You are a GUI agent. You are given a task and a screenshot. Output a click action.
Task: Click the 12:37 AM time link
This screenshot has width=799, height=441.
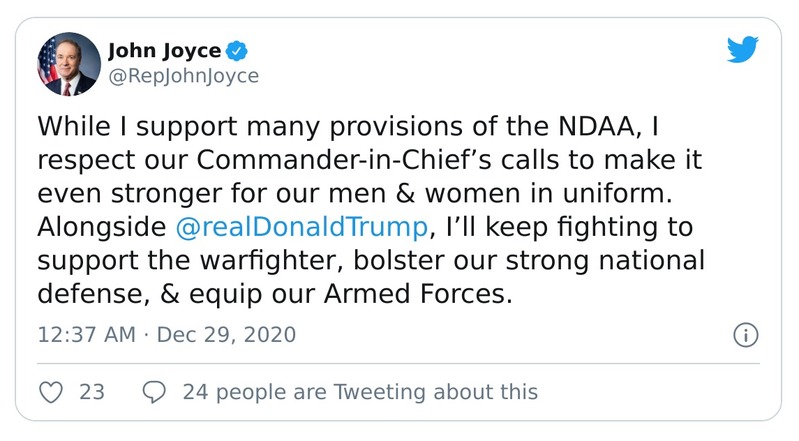point(84,334)
